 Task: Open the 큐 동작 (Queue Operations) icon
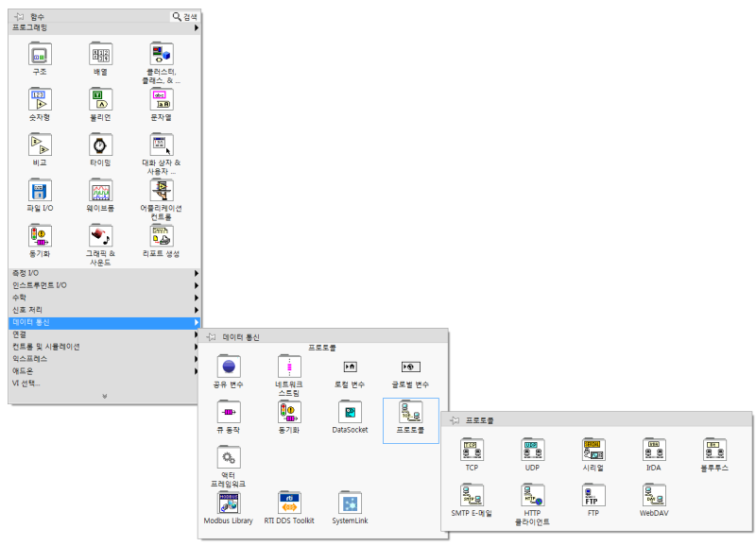point(229,412)
